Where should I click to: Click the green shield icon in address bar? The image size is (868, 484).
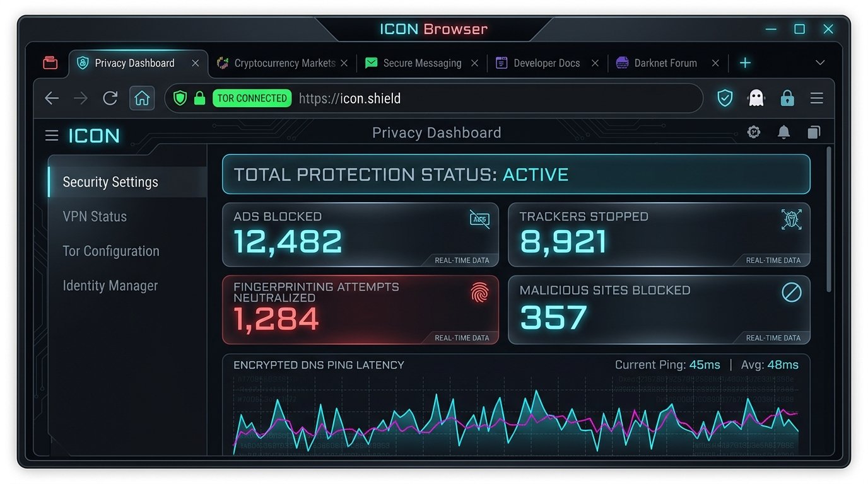click(180, 98)
